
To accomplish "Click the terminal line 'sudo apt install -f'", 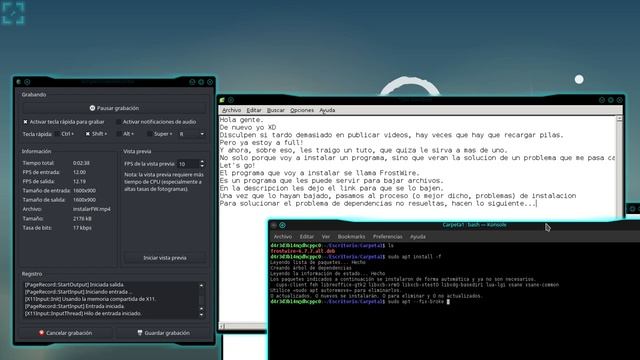I will coord(414,257).
